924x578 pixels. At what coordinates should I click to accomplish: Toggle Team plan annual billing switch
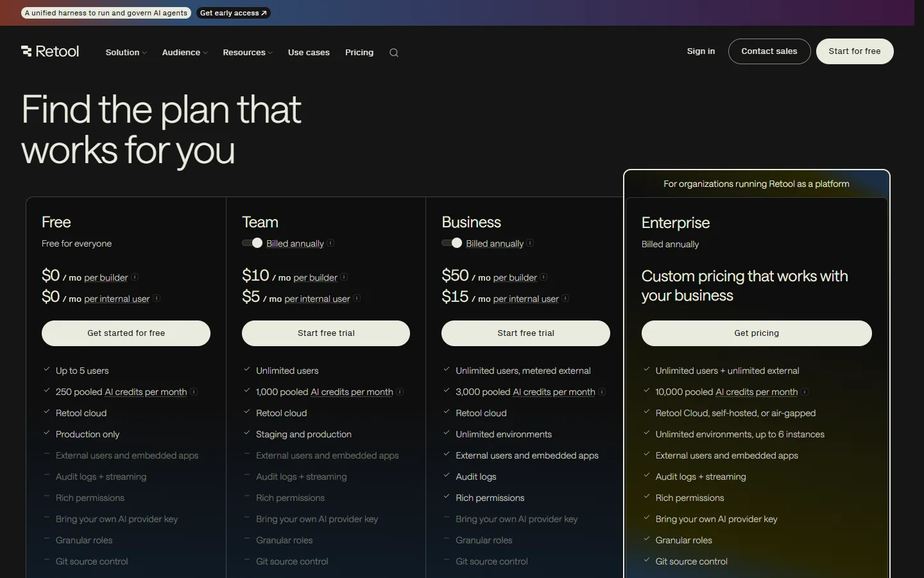[x=252, y=243]
